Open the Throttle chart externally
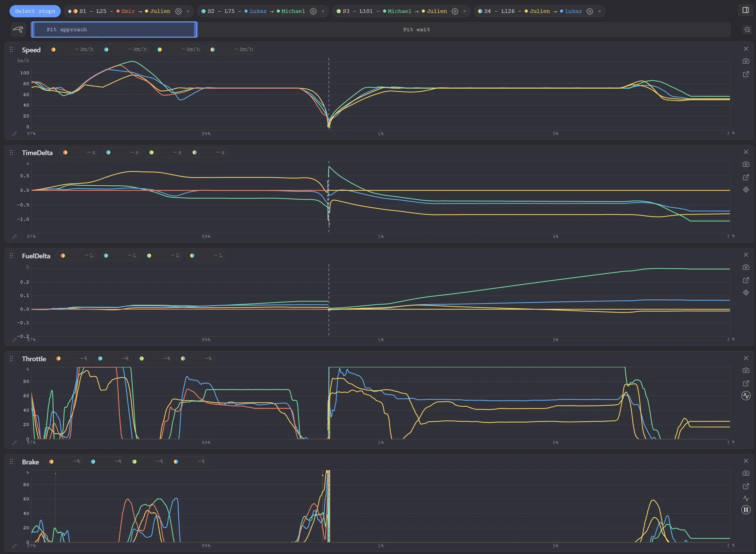The width and height of the screenshot is (756, 554). coord(746,383)
